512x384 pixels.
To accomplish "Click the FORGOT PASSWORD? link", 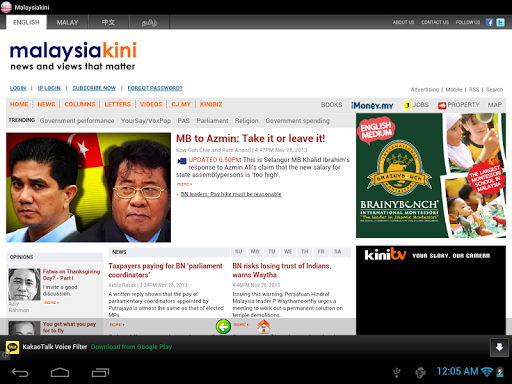I will (x=155, y=88).
